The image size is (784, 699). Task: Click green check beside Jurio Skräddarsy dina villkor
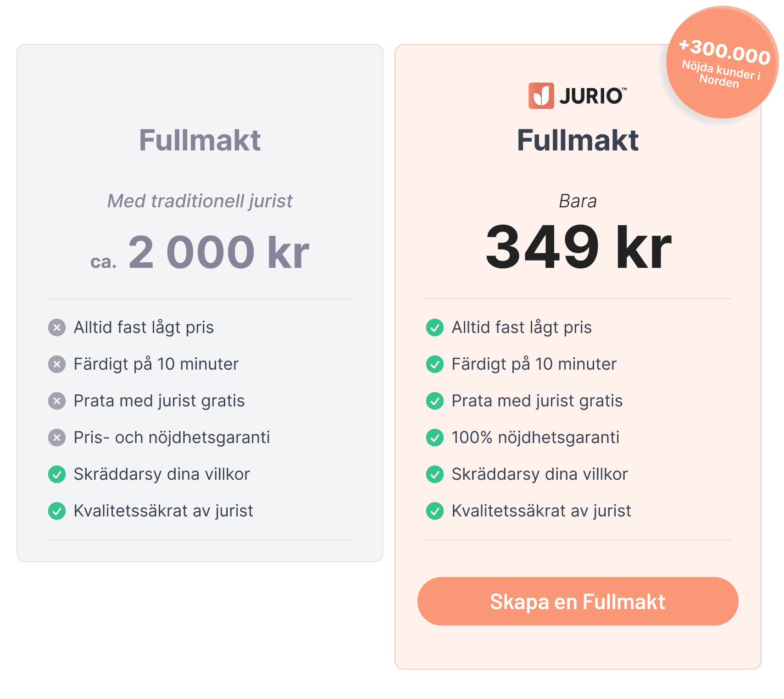tap(435, 474)
